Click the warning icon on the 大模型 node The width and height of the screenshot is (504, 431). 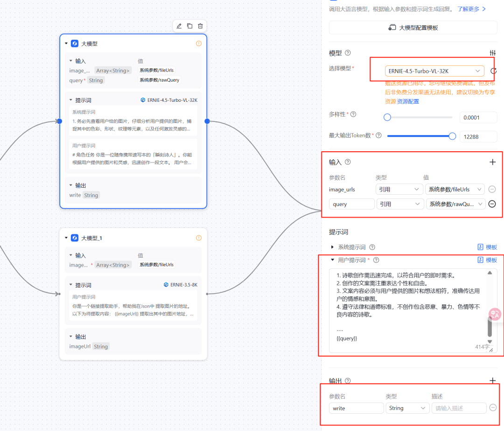tap(199, 43)
